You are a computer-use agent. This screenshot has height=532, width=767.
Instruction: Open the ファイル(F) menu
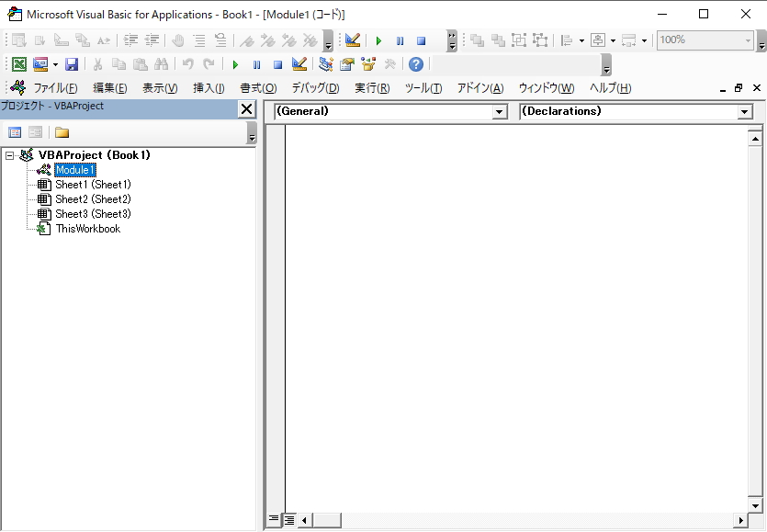[x=55, y=88]
